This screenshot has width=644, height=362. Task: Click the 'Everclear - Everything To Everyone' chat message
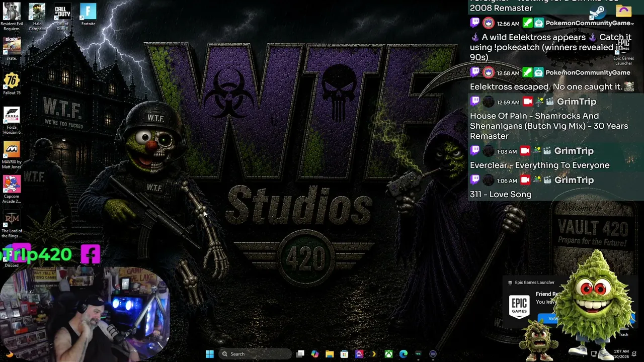539,165
